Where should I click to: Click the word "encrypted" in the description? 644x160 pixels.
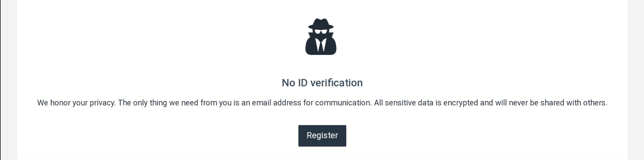461,103
